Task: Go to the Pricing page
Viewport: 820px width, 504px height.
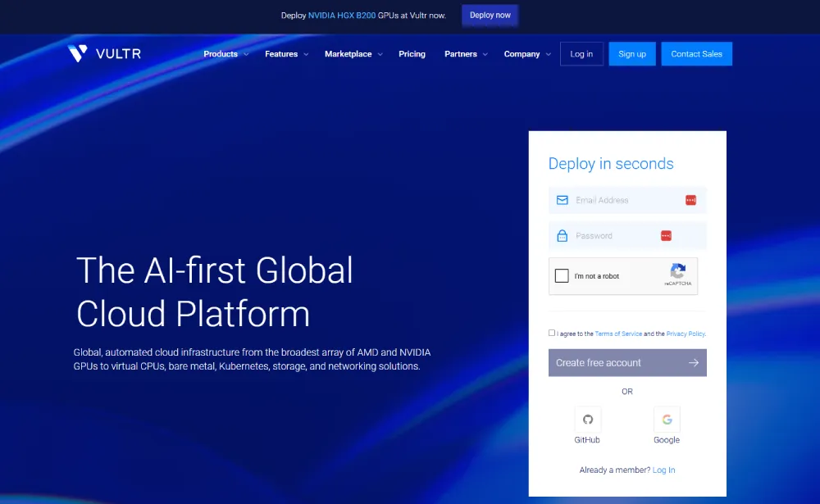Action: click(412, 54)
